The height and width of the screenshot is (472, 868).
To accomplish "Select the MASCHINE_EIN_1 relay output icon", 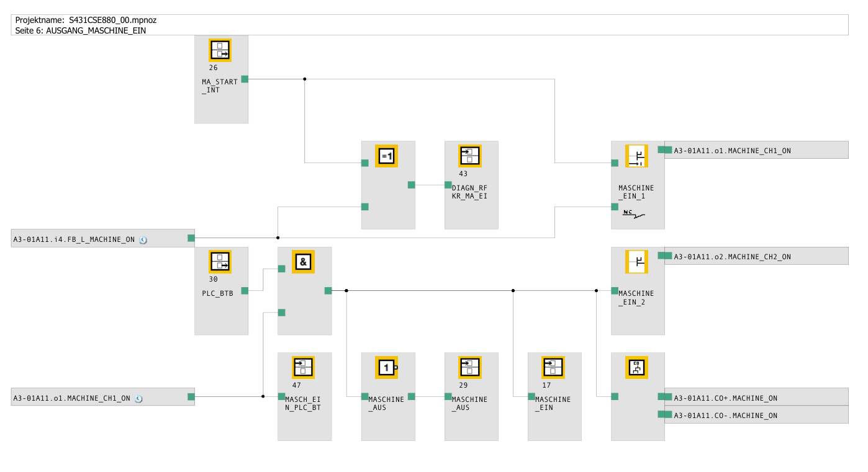I will pyautogui.click(x=636, y=156).
